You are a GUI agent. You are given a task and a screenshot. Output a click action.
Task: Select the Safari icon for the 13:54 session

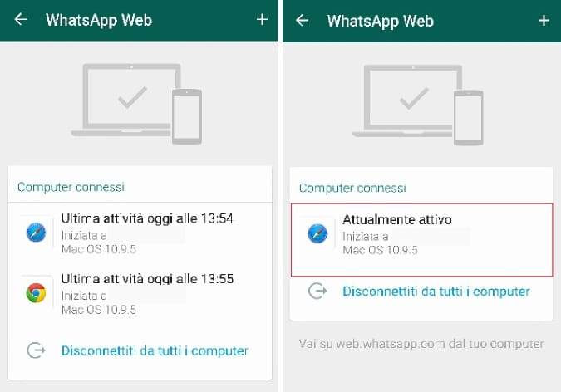point(36,233)
